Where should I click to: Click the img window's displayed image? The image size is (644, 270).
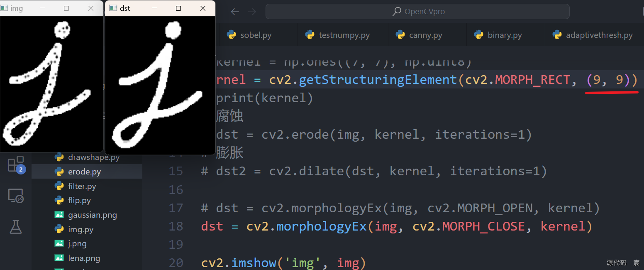(x=51, y=84)
